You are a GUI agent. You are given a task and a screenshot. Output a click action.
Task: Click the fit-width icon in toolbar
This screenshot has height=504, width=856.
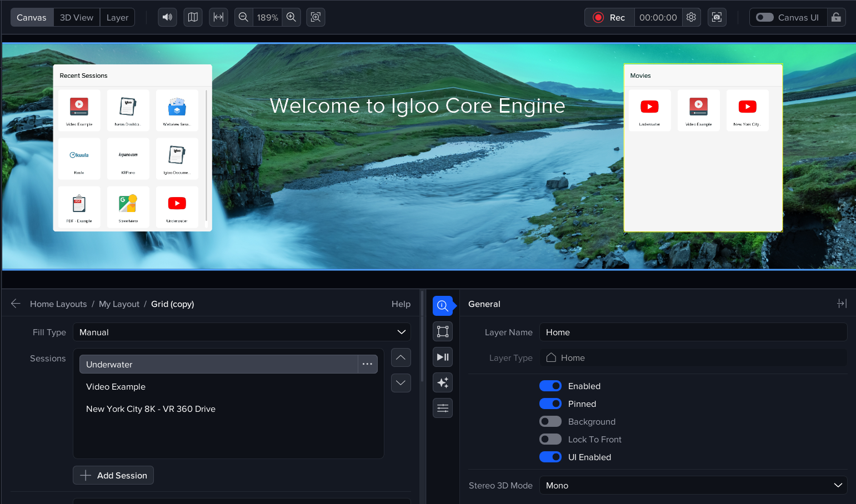[x=218, y=17]
